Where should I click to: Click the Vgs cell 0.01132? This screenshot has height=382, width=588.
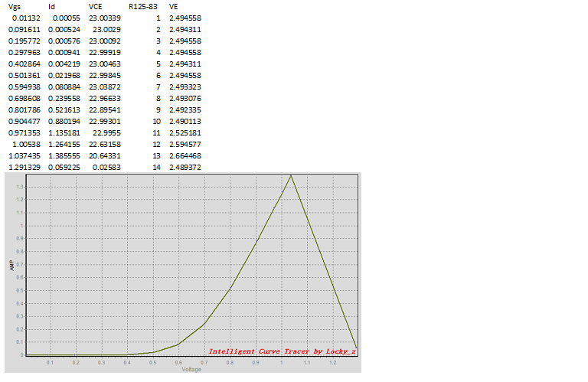[x=26, y=18]
